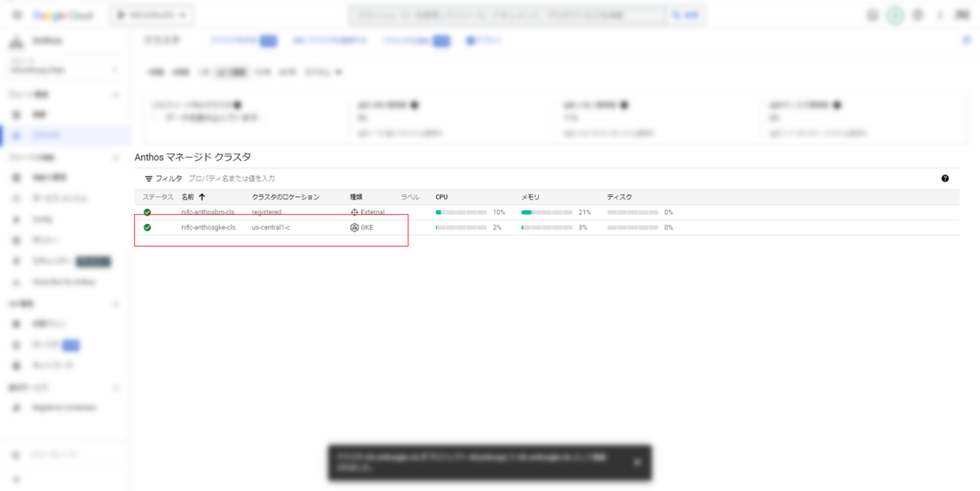Click the disk usage bar of nifc-anthosbm-cls
Image resolution: width=980 pixels, height=491 pixels.
633,212
